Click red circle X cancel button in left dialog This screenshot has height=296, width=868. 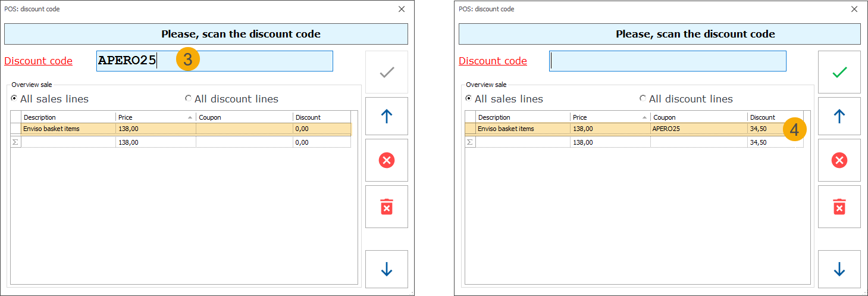(386, 160)
